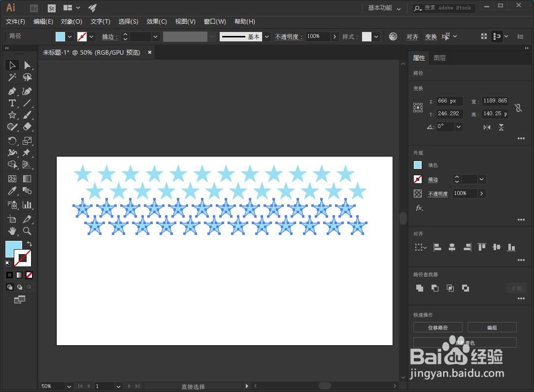Select the Curvature tool

(x=27, y=91)
